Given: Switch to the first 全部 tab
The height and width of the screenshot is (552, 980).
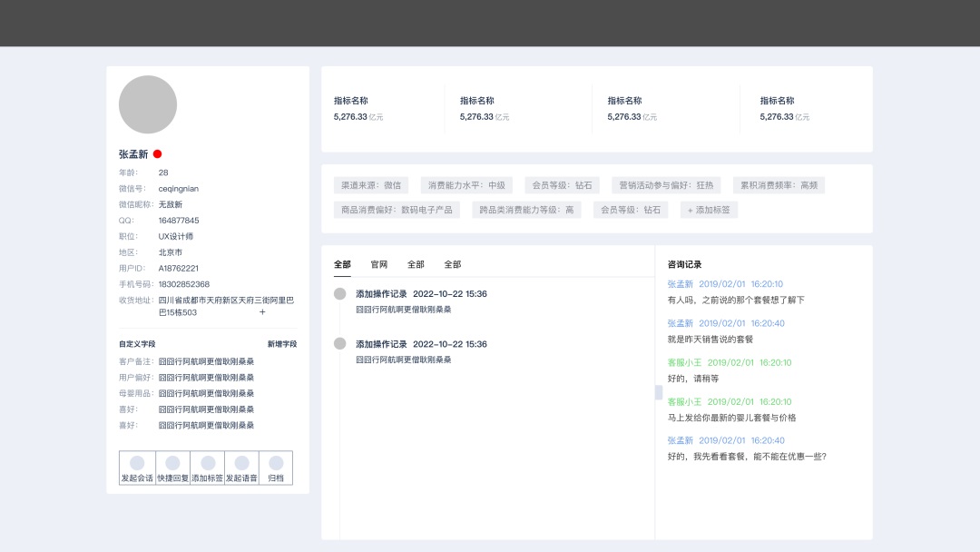Looking at the screenshot, I should coord(342,265).
